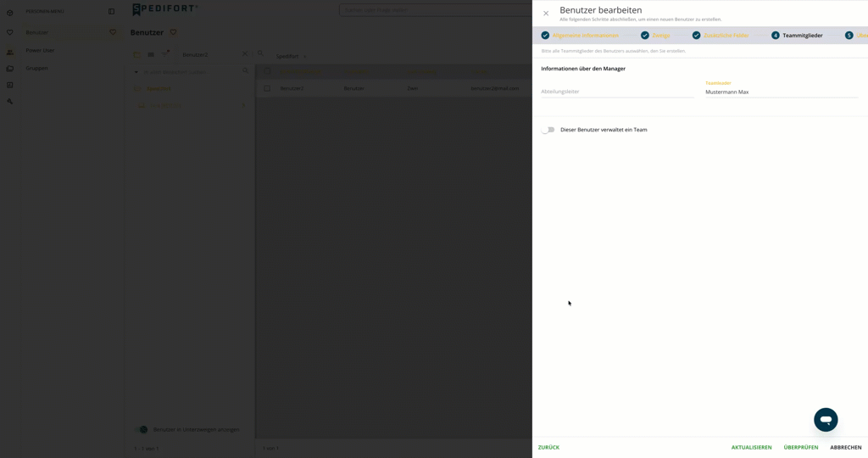Select the Teammitglieder step
This screenshot has height=458, width=868.
[797, 36]
